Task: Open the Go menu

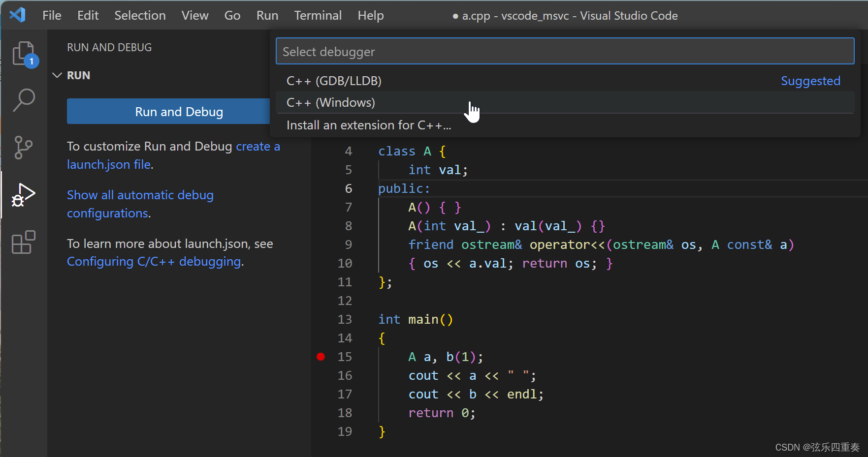Action: [x=232, y=15]
